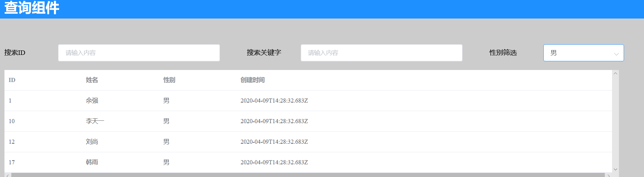Image resolution: width=644 pixels, height=177 pixels.
Task: Select name cell 余强
Action: pyautogui.click(x=92, y=101)
